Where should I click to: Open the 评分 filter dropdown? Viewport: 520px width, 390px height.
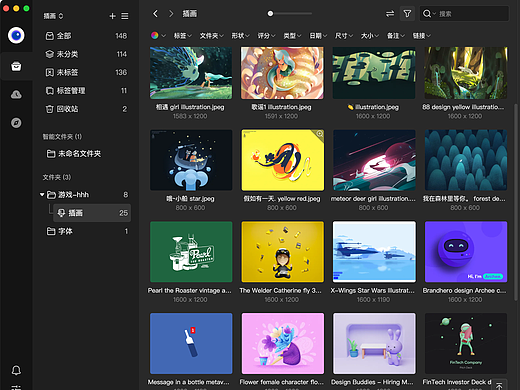click(266, 35)
